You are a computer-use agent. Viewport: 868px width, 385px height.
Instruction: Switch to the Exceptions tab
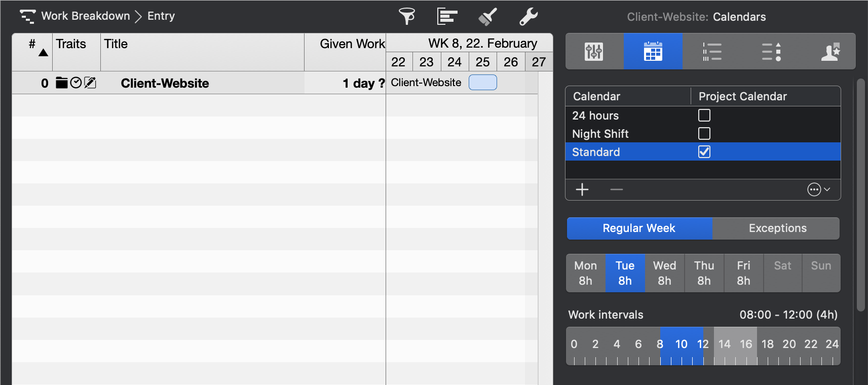click(x=777, y=228)
